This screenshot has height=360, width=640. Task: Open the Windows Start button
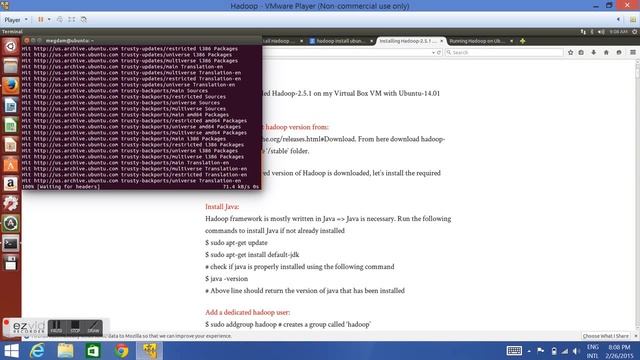coord(11,351)
